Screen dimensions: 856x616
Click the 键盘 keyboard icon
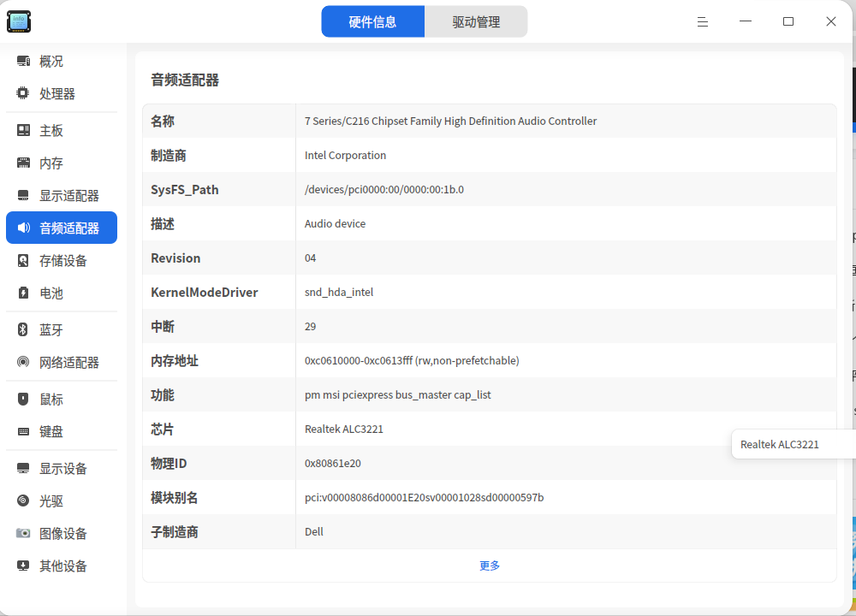[23, 431]
